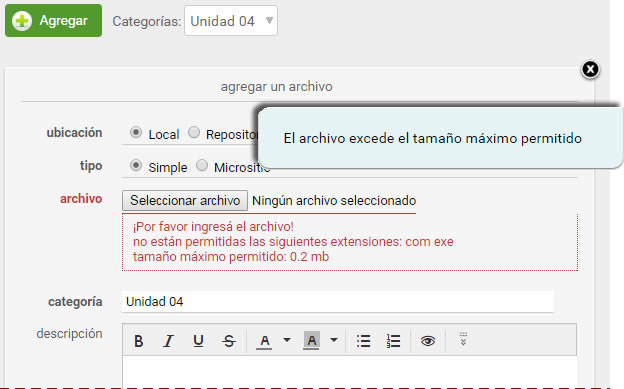Click the '¡Por favor ingresá el archivo!' error

coord(213,227)
